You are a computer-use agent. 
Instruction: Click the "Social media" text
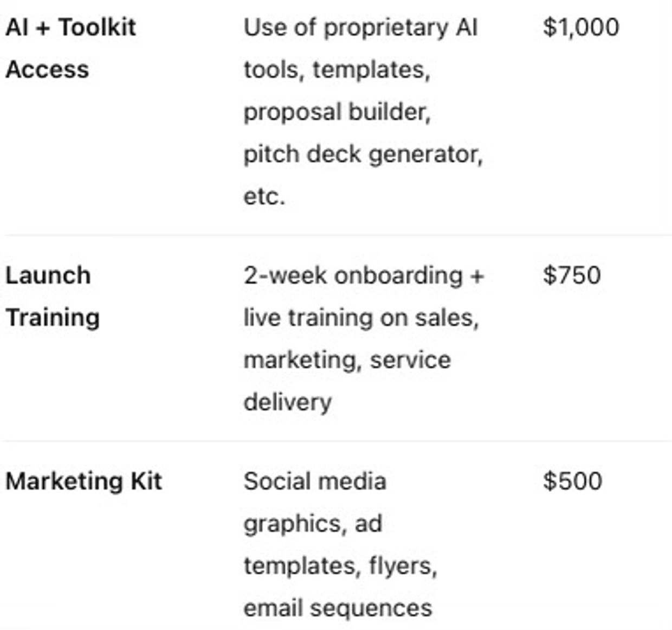tap(315, 481)
